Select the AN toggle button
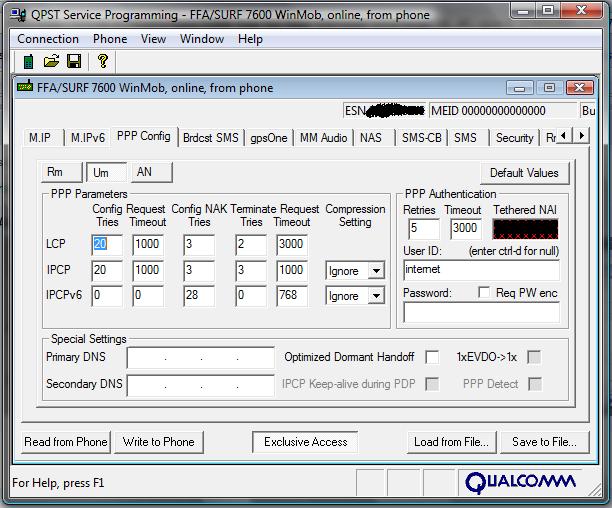The height and width of the screenshot is (508, 612). [x=151, y=172]
